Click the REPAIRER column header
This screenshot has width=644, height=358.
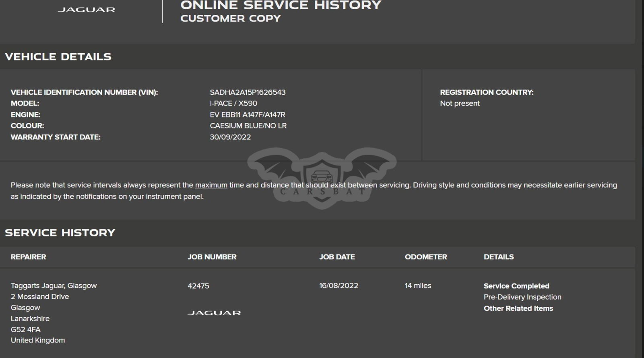pos(28,257)
